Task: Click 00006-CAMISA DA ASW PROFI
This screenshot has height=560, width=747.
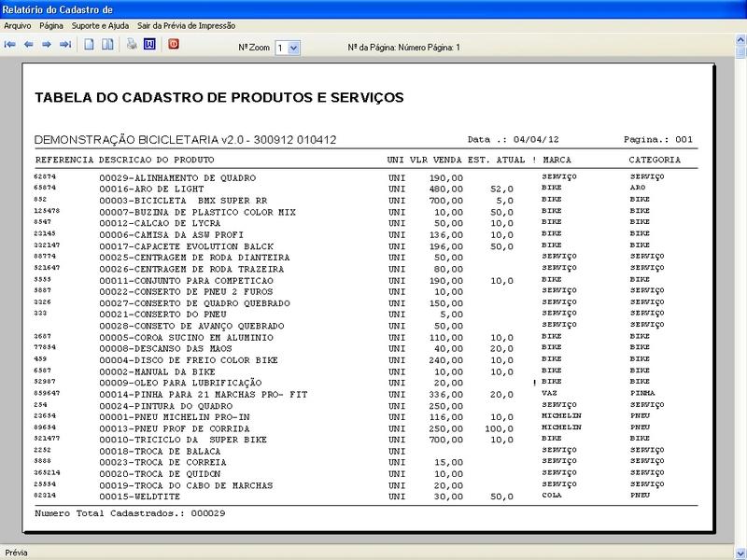Action: click(x=171, y=235)
